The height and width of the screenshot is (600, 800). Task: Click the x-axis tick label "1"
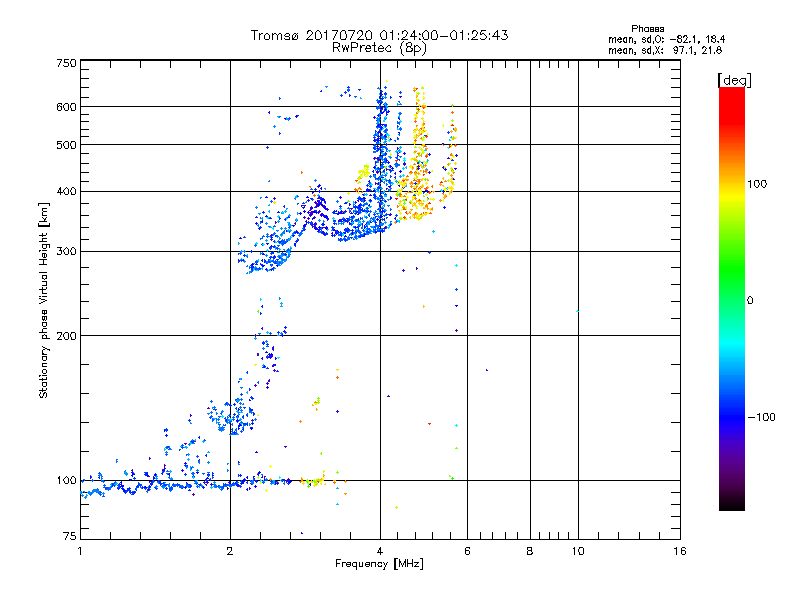point(80,551)
